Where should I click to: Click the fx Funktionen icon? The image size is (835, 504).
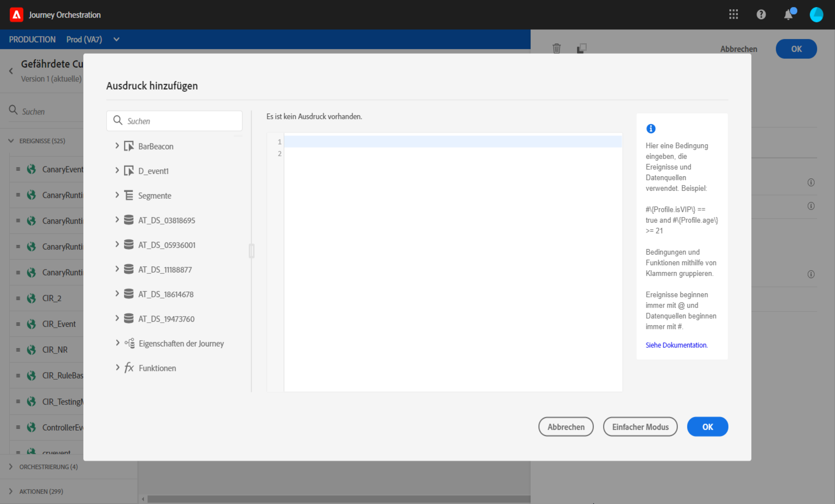click(129, 368)
